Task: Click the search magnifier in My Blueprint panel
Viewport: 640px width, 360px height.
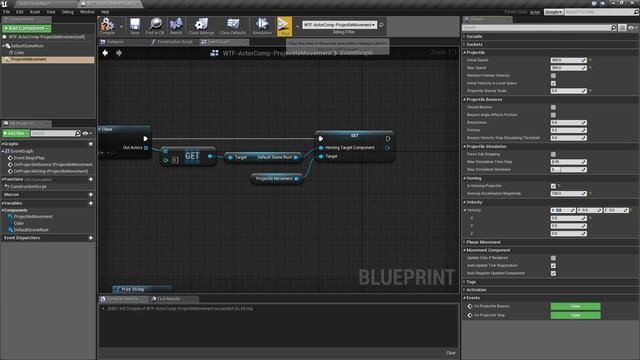Action: click(x=78, y=133)
